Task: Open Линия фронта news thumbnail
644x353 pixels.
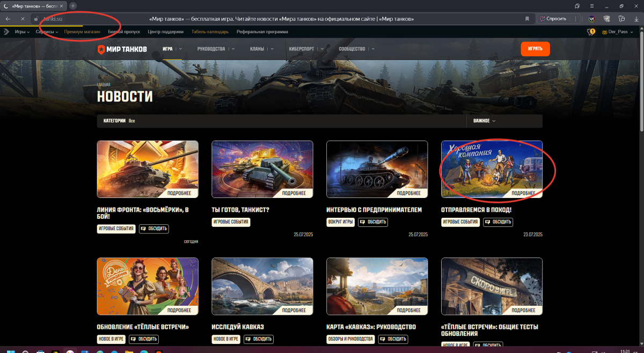Action: (148, 169)
